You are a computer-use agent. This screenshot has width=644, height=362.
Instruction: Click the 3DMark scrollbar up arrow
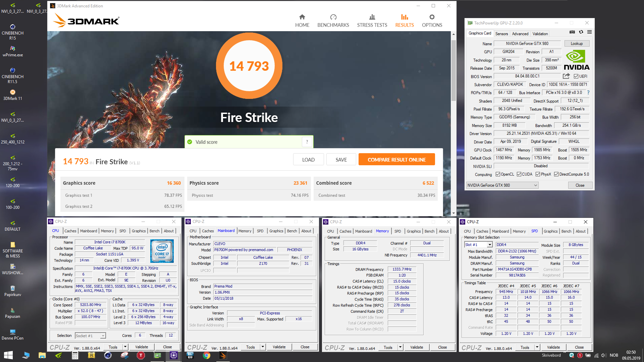[x=453, y=34]
